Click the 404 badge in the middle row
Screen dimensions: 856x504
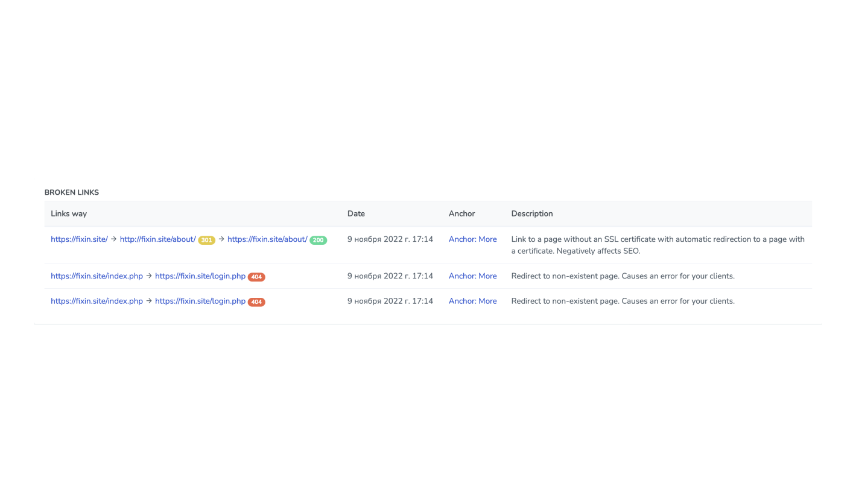coord(256,277)
